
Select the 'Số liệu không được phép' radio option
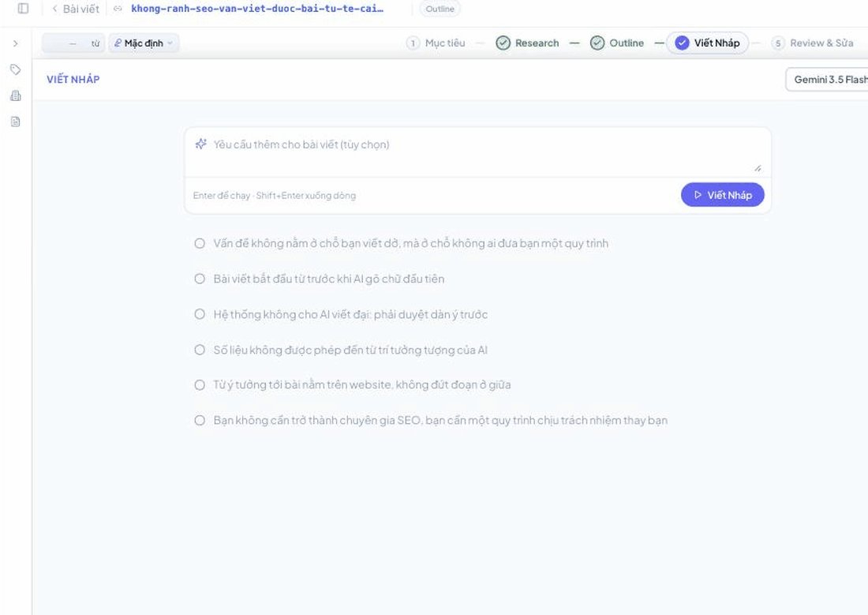coord(200,350)
